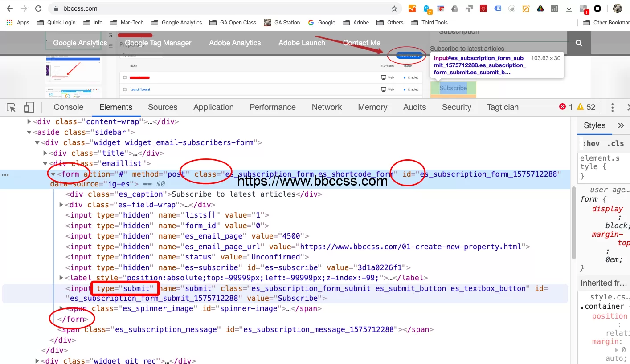Viewport: 630px width, 364px height.
Task: Expand the label with absolute position style
Action: point(61,278)
